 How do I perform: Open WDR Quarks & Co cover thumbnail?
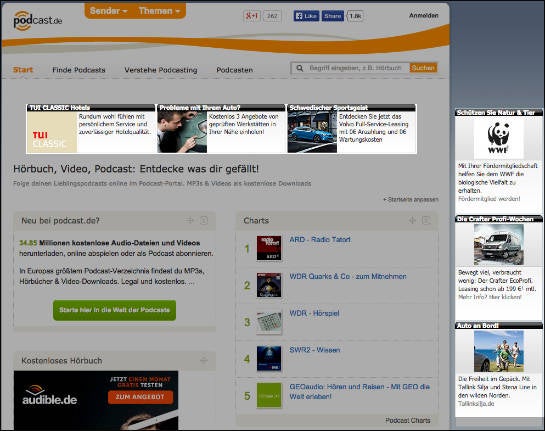click(269, 285)
